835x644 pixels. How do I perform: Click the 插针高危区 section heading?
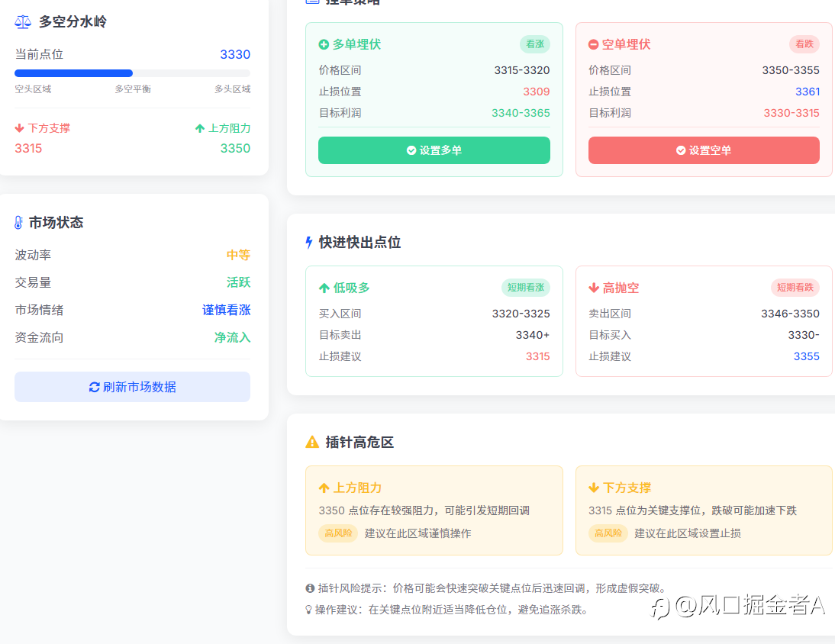click(359, 443)
